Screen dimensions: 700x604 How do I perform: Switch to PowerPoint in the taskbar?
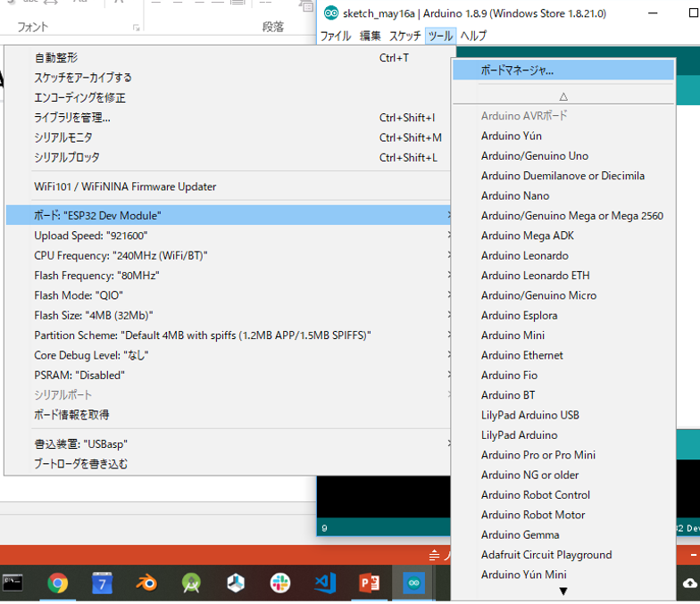pos(370,583)
